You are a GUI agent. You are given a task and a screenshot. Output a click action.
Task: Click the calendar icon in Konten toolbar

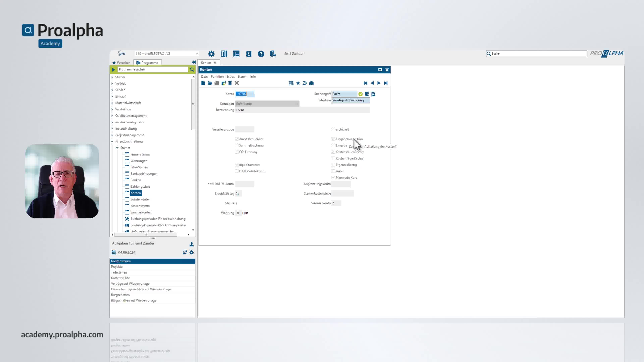point(291,83)
